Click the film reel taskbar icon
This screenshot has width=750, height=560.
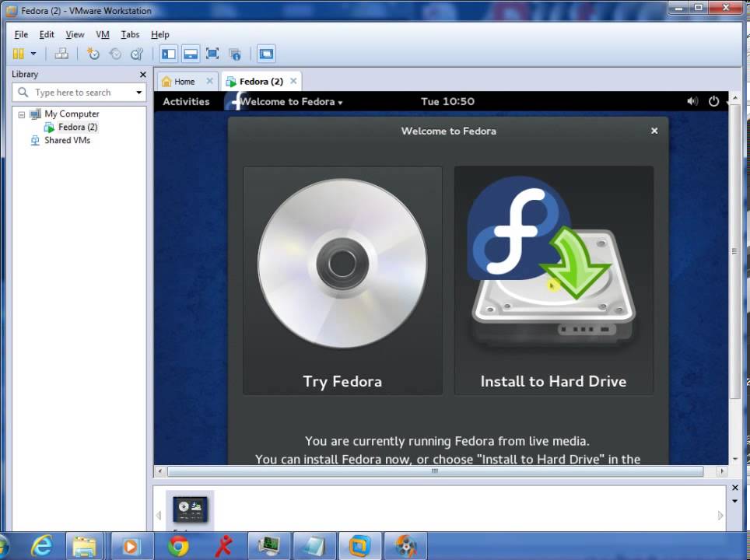click(405, 546)
